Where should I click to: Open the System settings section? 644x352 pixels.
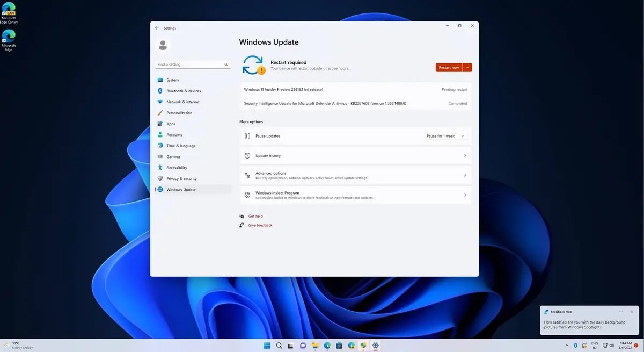point(172,80)
